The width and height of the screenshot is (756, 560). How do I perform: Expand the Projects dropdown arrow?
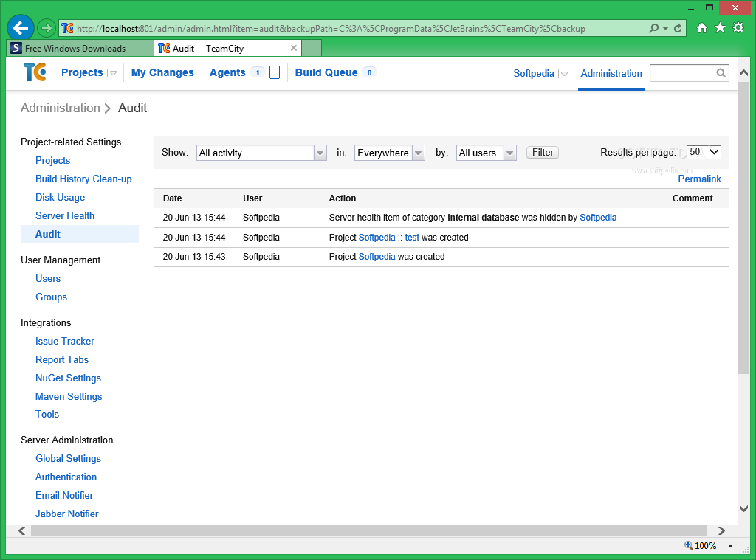point(113,73)
